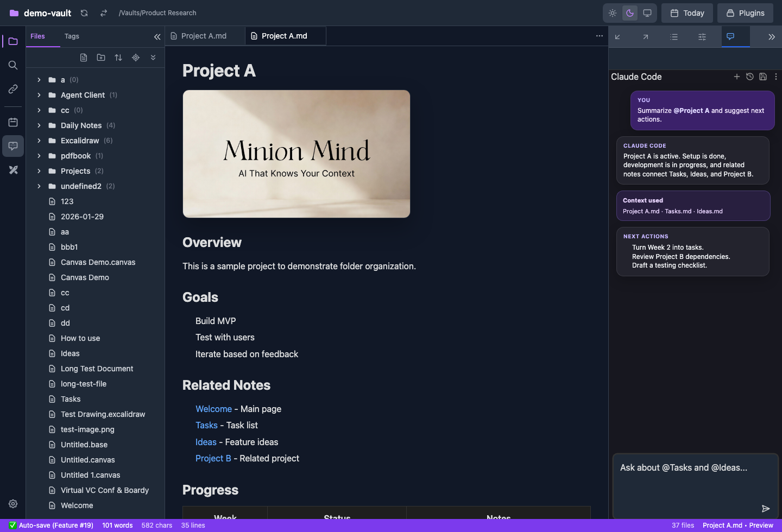
Task: Create a new note from file toolbar
Action: (x=84, y=58)
